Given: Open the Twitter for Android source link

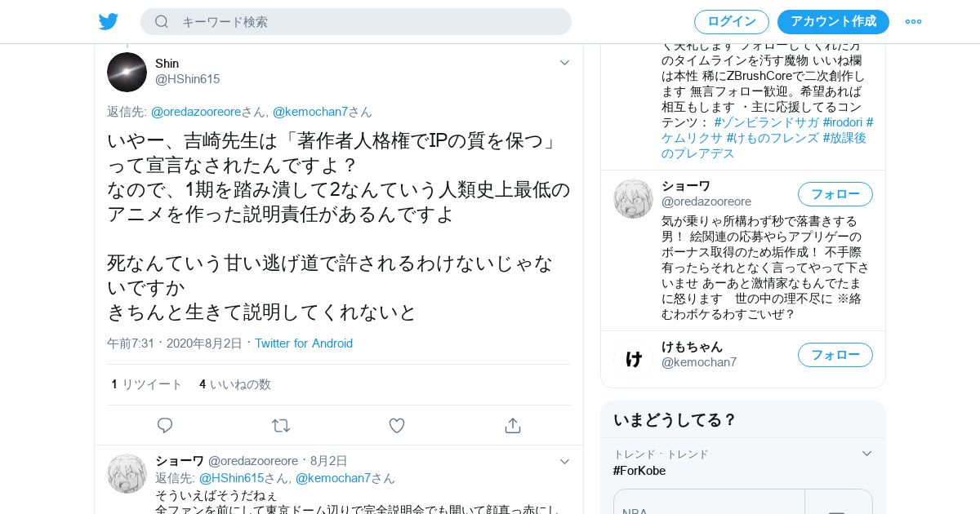Looking at the screenshot, I should point(304,343).
